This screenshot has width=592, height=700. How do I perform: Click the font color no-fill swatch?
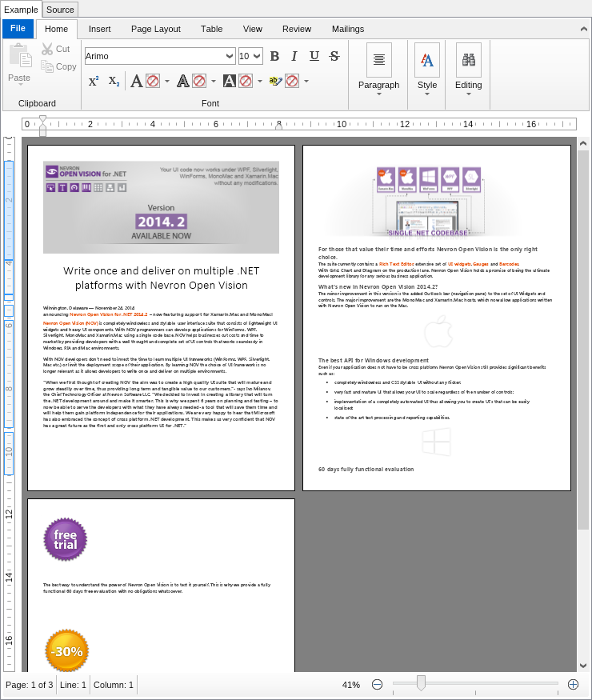[153, 82]
